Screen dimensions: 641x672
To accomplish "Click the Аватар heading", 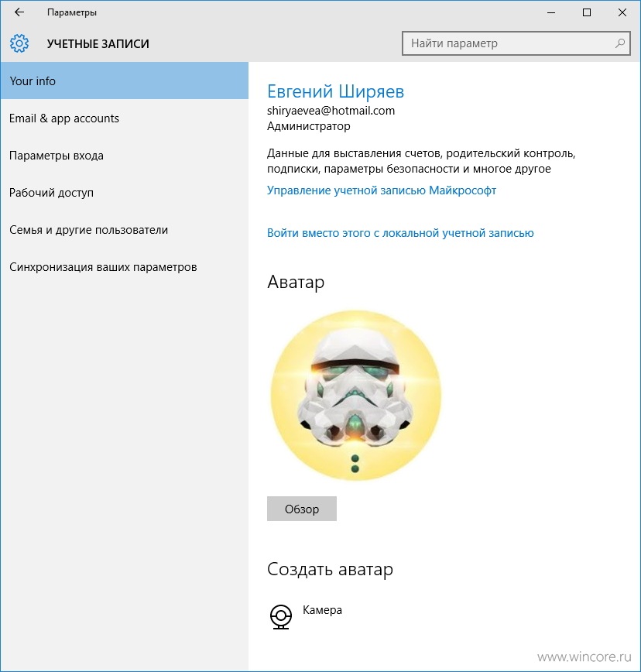I will [x=296, y=282].
